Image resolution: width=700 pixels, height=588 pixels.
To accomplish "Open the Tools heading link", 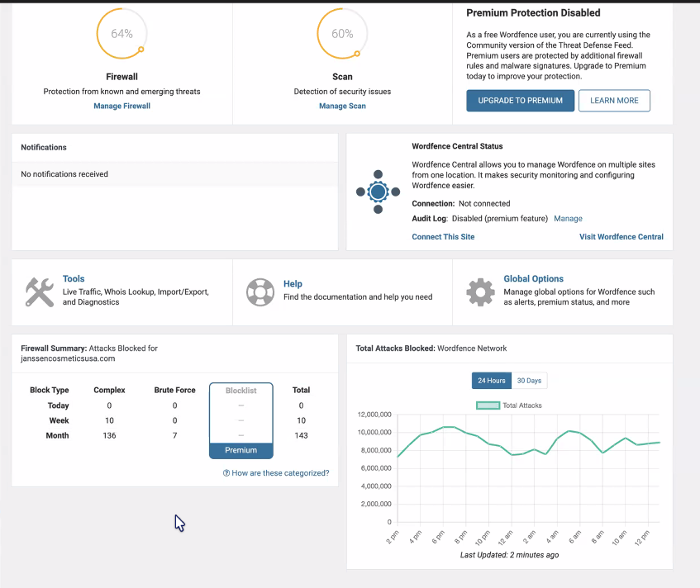I will (74, 279).
